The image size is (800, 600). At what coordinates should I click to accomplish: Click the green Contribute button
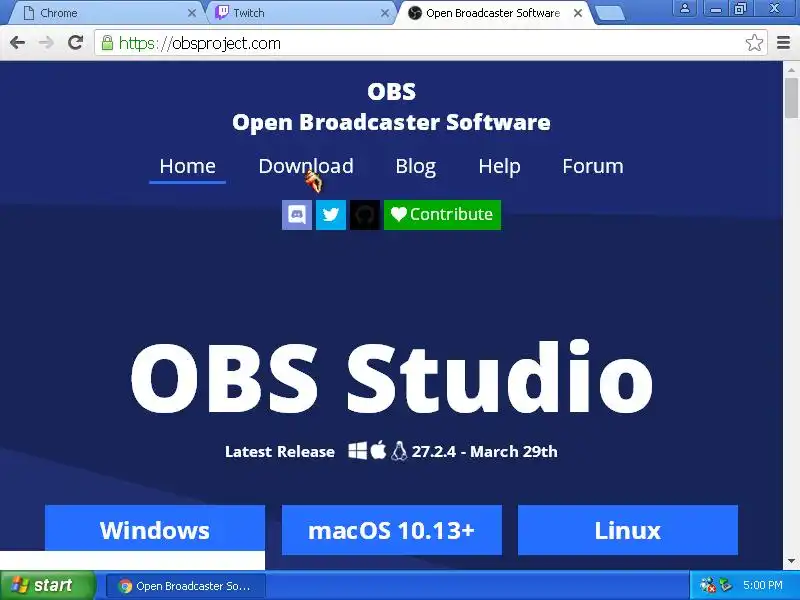tap(442, 215)
